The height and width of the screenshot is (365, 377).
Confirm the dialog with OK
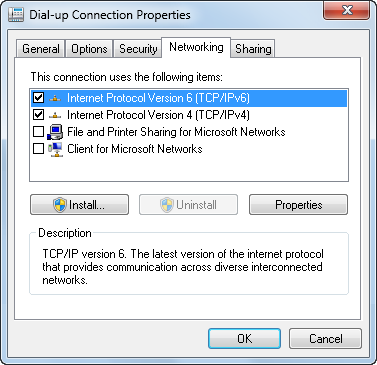pos(244,339)
